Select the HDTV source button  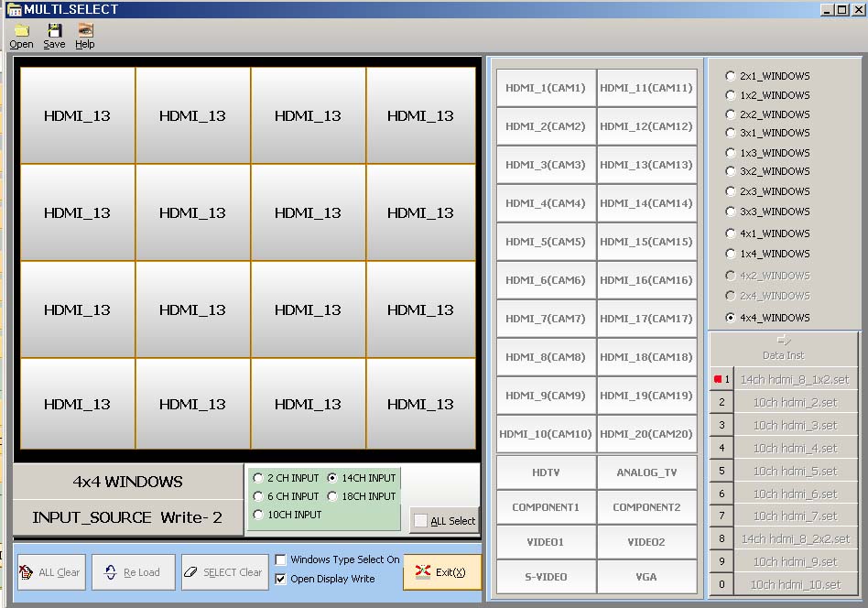click(x=546, y=472)
